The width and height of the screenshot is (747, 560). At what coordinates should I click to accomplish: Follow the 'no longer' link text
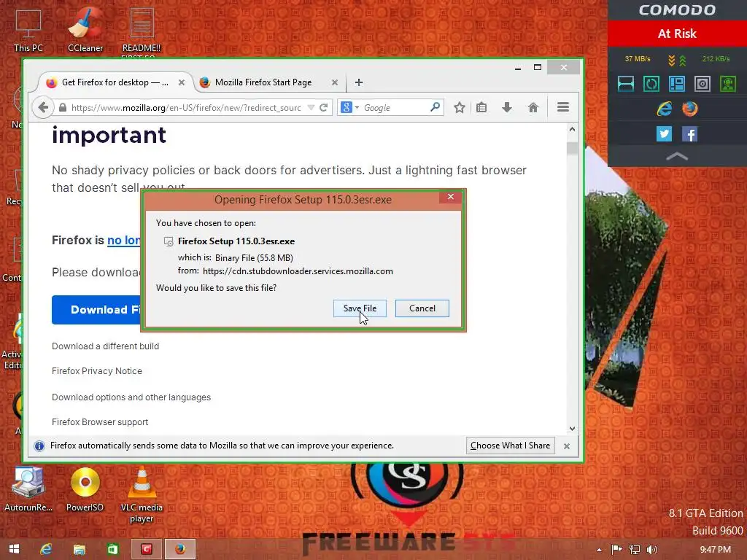pos(124,240)
